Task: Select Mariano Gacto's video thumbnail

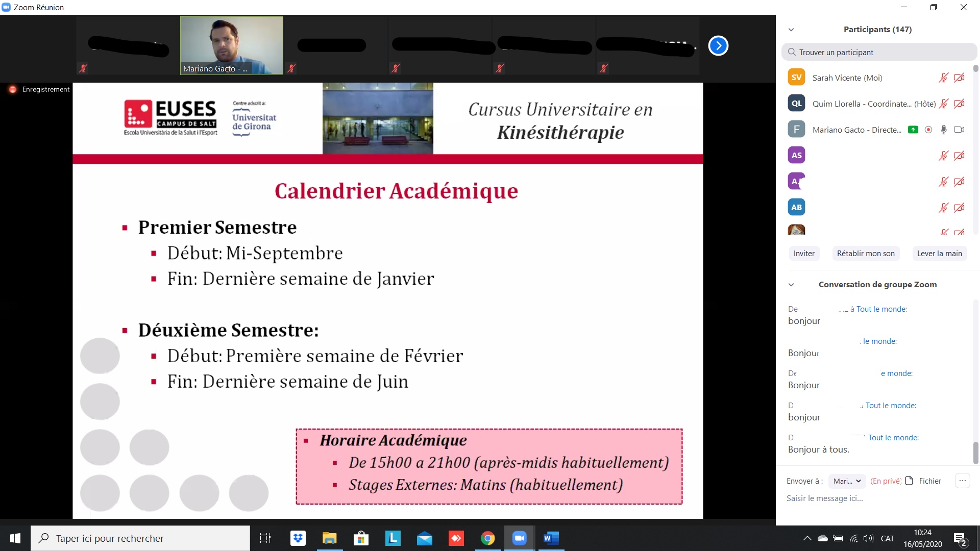Action: tap(231, 45)
